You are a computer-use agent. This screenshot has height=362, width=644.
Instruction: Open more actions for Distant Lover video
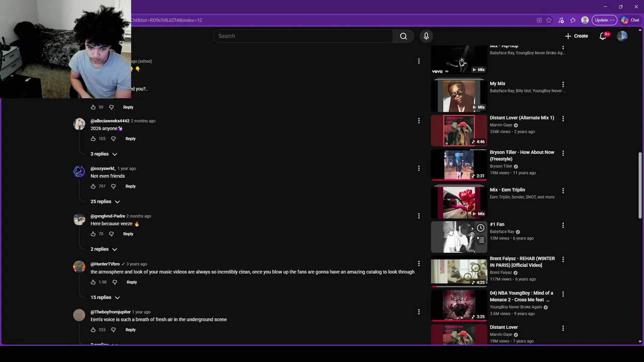563,328
